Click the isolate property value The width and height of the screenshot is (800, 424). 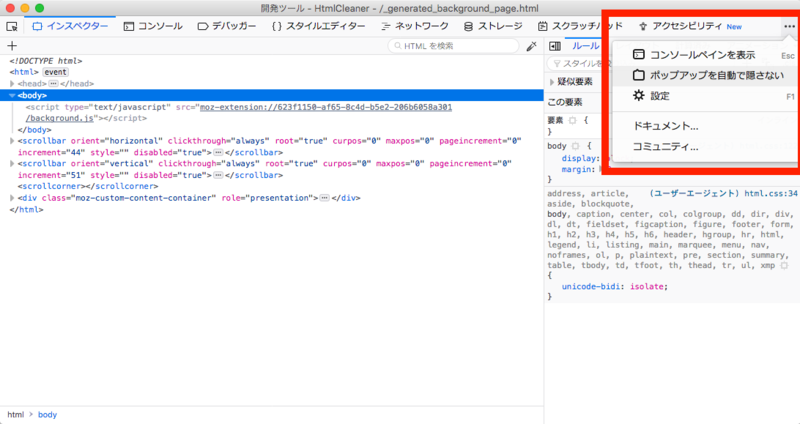click(646, 287)
